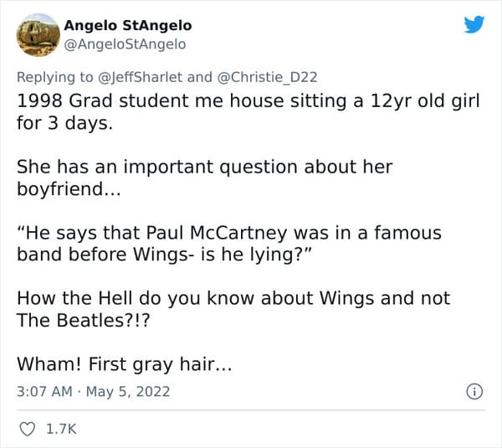Screen dimensions: 502x448
Task: Click the Angelo StAngelo display name
Action: point(128,26)
